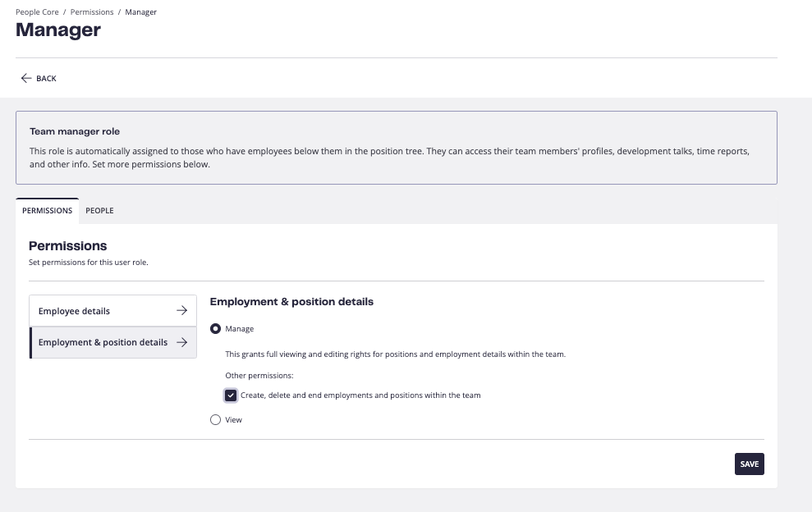Open the Permissions tab
Screen dimensions: 812x512
47,211
